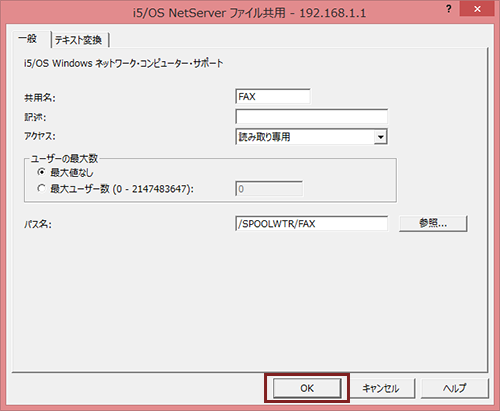Open the アクセス combo box showing 読み取り専用

click(x=311, y=137)
